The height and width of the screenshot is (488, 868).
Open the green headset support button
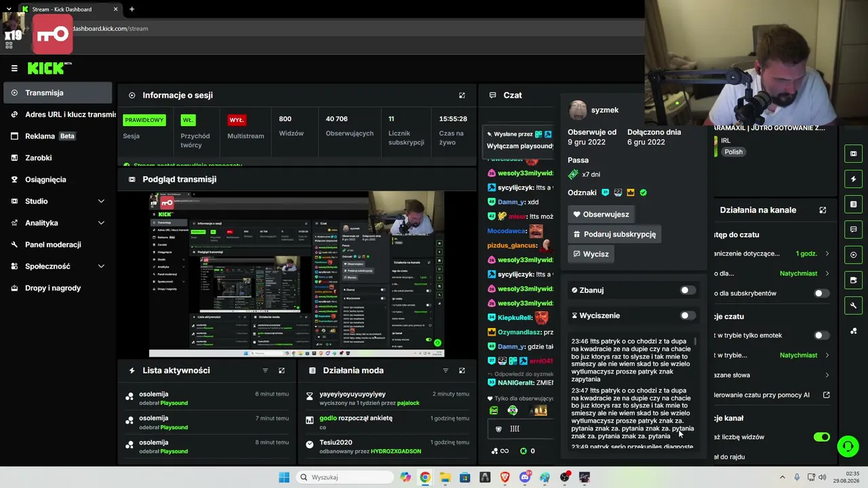847,446
